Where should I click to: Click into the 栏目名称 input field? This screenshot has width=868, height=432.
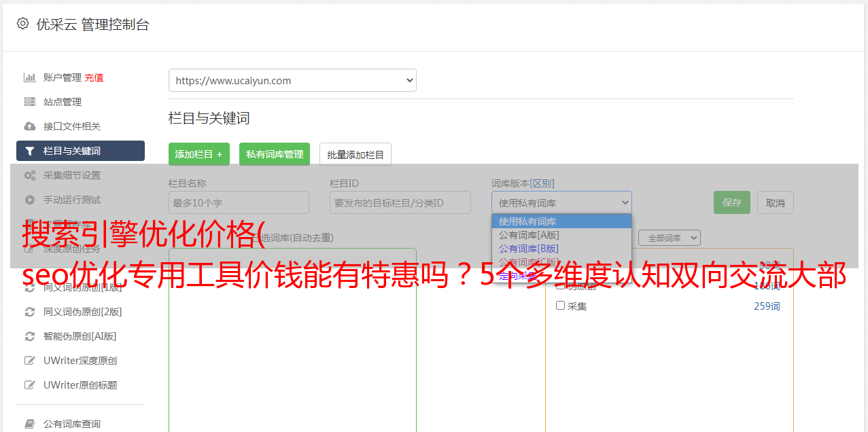pyautogui.click(x=239, y=202)
